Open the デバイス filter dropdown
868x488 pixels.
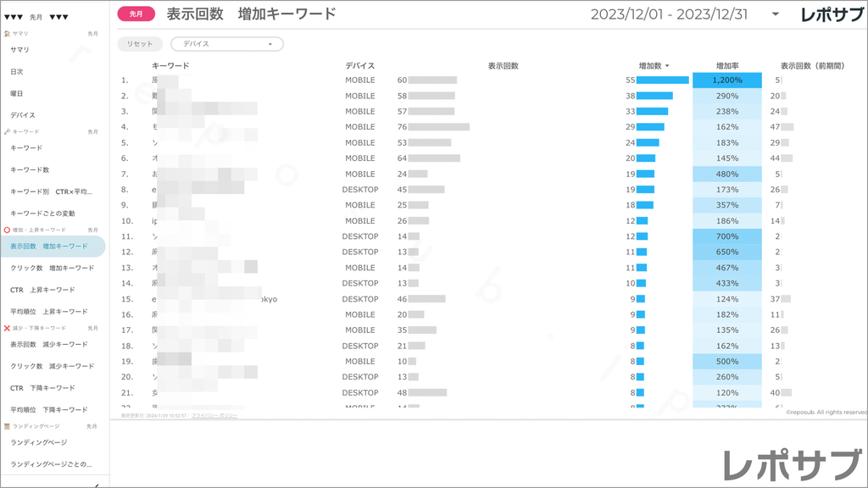[x=226, y=42]
